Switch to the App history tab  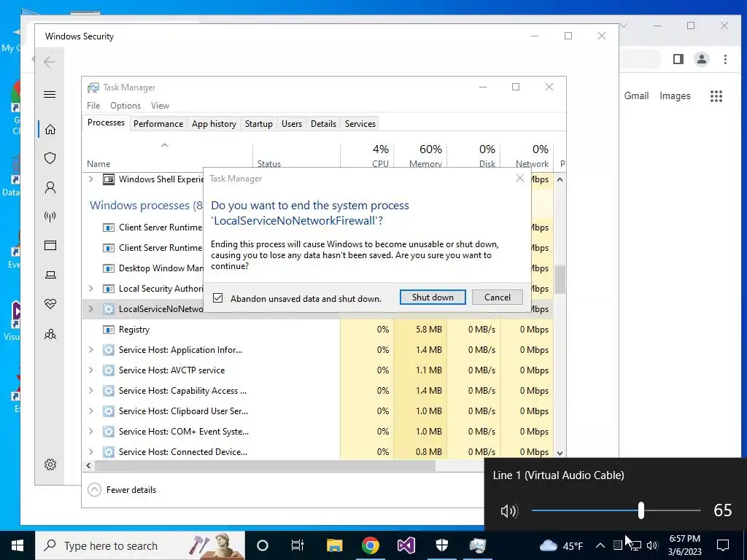pyautogui.click(x=214, y=124)
